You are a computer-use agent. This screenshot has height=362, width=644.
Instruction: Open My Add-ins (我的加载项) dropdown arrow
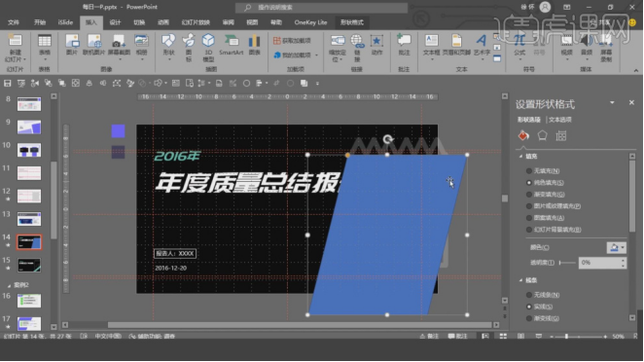tap(317, 55)
